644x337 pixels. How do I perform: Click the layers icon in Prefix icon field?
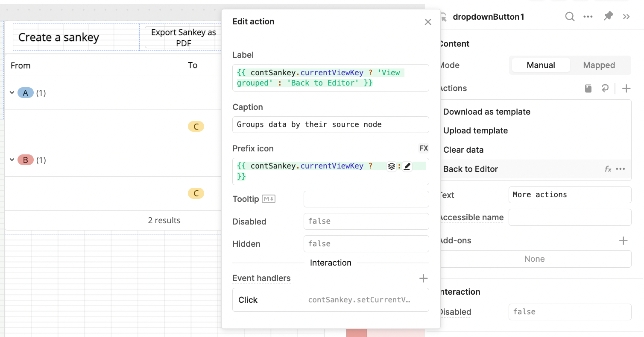(x=392, y=166)
